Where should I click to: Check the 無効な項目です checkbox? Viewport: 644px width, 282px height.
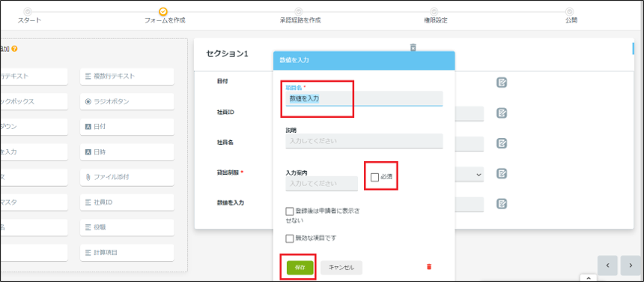point(290,238)
